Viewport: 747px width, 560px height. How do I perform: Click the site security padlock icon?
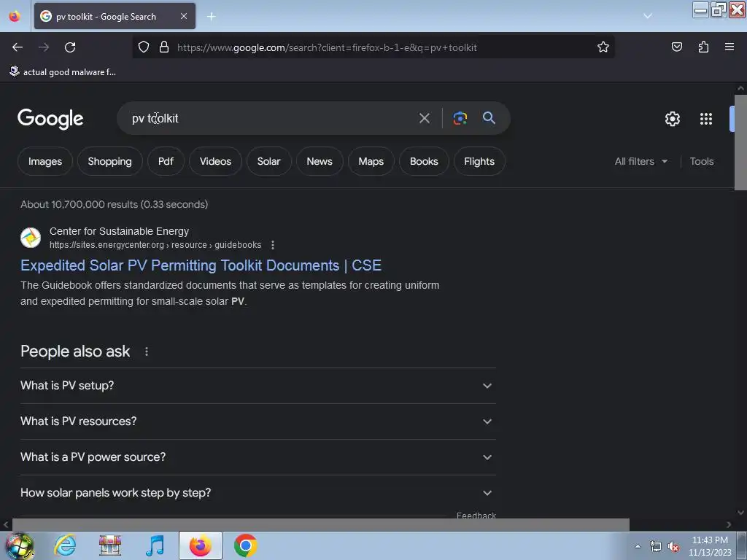[x=164, y=47]
